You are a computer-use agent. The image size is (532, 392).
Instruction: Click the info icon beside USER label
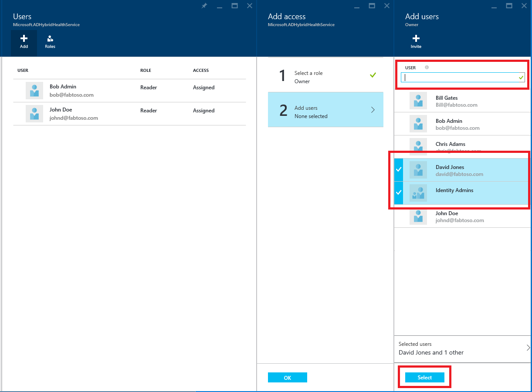(x=427, y=68)
